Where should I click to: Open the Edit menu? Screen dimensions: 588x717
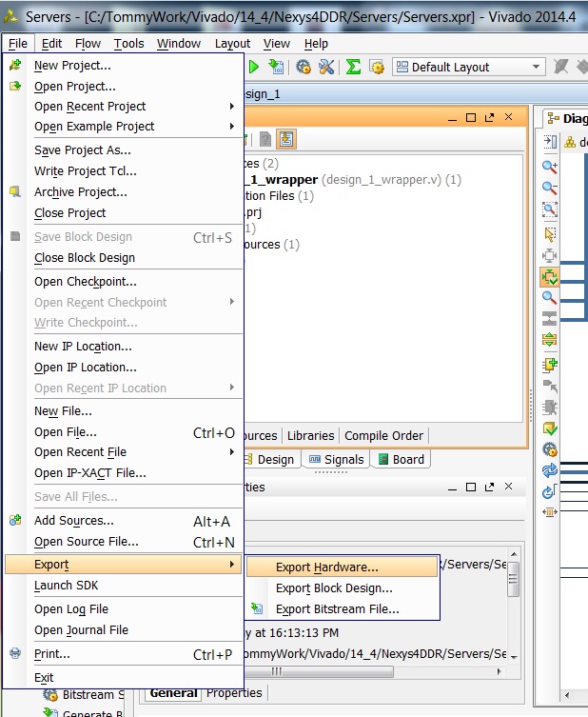(51, 44)
